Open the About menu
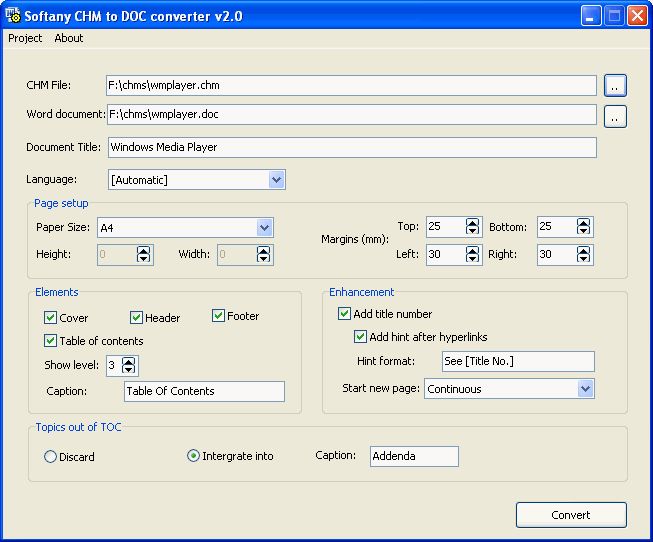 pos(69,38)
